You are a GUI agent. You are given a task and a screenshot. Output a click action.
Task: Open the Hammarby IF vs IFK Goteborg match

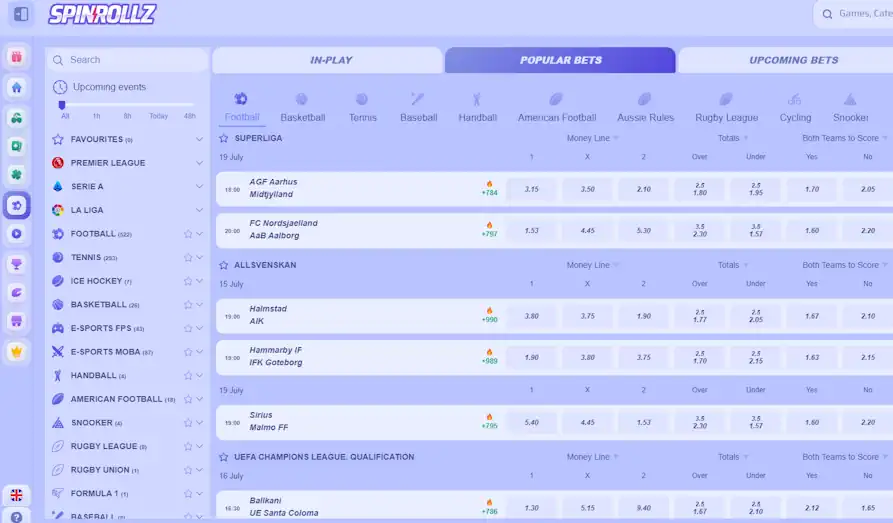coord(276,356)
